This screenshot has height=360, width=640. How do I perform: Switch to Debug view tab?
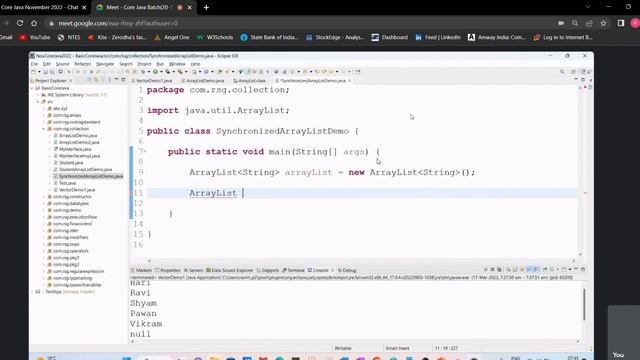point(347,270)
